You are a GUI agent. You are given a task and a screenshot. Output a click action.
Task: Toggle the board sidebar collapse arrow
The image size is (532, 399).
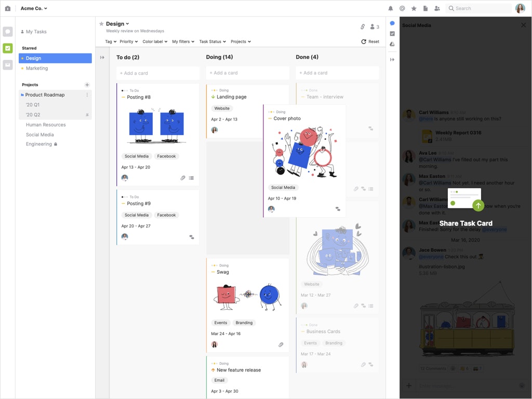[x=102, y=58]
